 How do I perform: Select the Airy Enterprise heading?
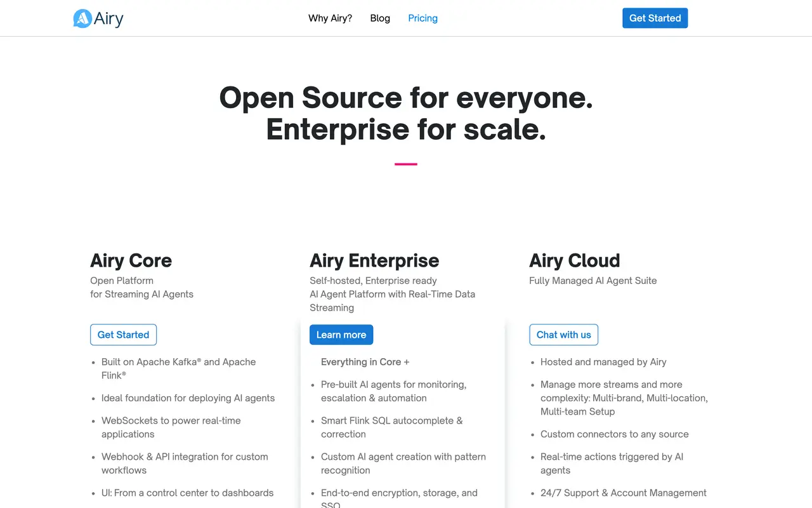coord(374,260)
